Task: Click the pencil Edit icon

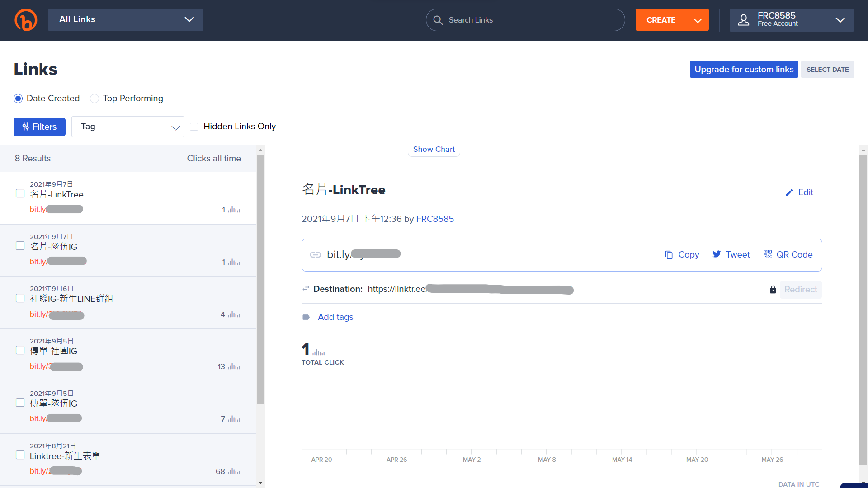Action: click(789, 192)
